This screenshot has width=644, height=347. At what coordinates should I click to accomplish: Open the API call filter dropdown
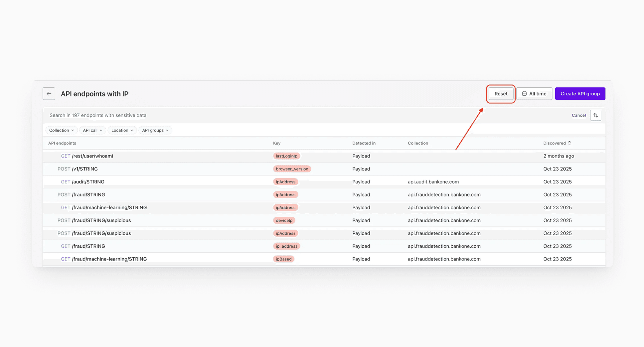[x=92, y=130]
